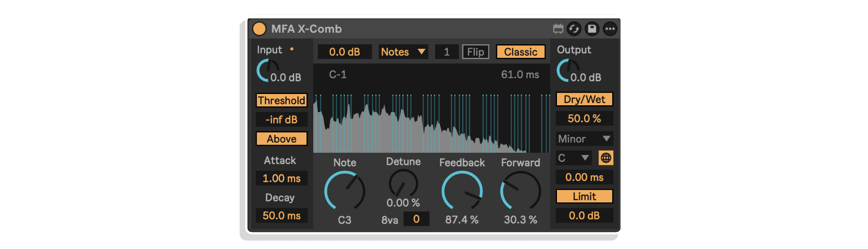Click the 0.00 % detune value
This screenshot has width=868, height=249.
click(x=403, y=203)
